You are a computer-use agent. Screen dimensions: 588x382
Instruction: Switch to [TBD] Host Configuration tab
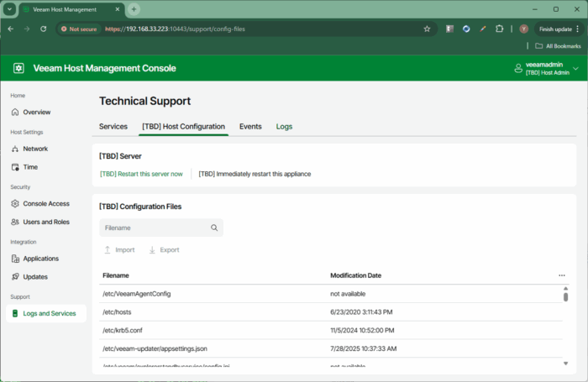click(x=183, y=127)
